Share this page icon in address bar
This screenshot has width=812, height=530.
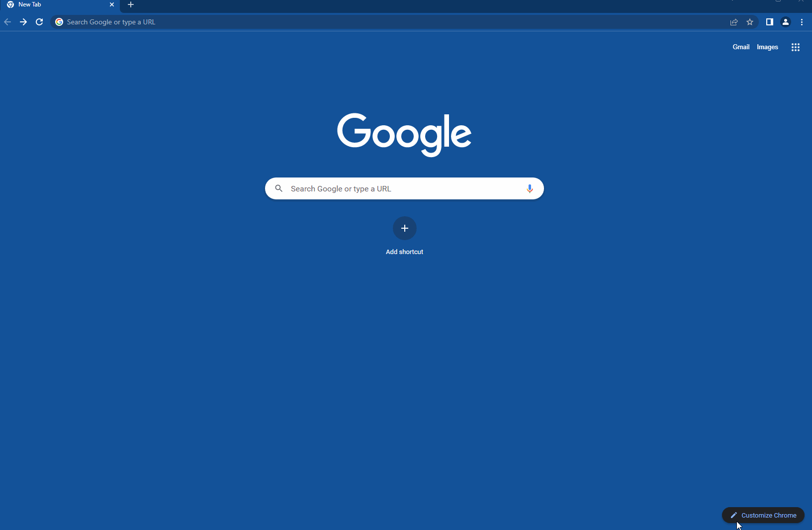[734, 22]
